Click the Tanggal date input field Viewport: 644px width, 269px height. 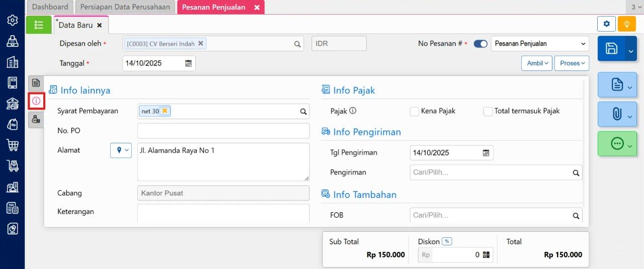coord(159,63)
